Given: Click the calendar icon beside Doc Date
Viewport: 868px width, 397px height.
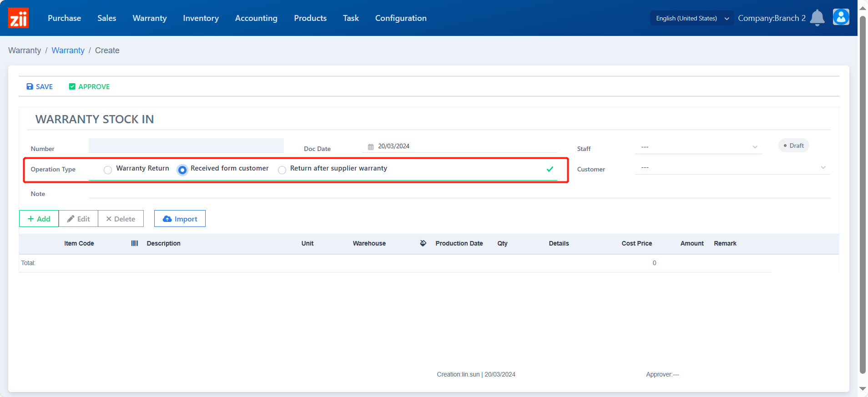Looking at the screenshot, I should tap(371, 146).
